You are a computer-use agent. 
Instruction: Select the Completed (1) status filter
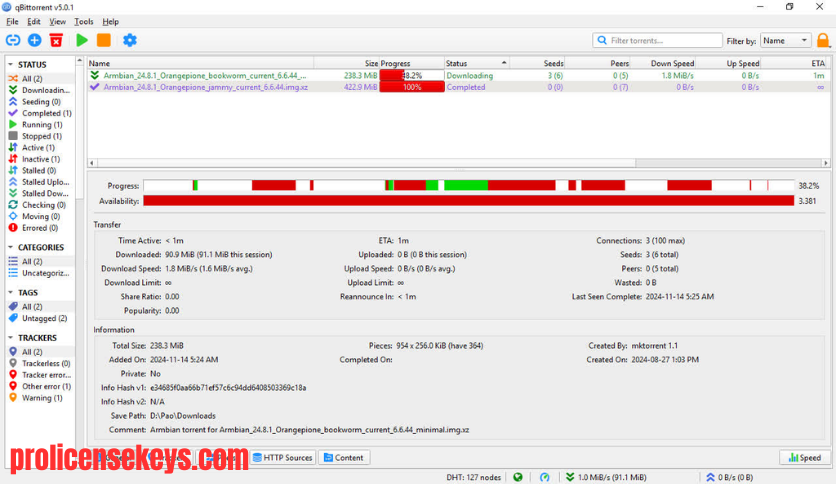(40, 113)
